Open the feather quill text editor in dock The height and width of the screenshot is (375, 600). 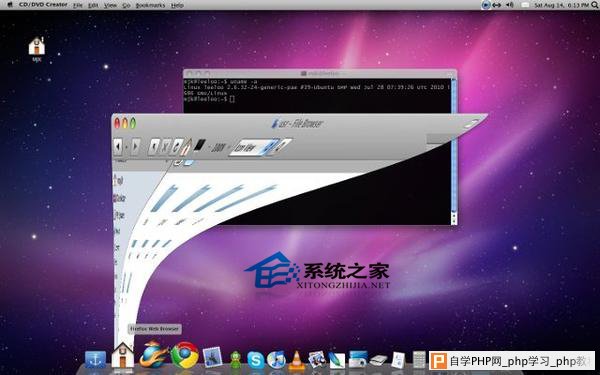(337, 360)
